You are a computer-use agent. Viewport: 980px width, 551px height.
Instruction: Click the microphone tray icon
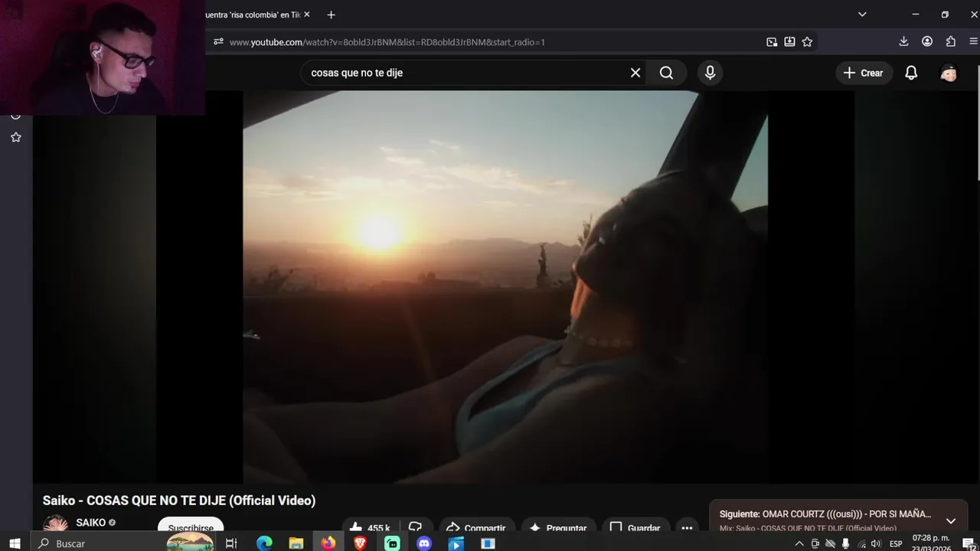point(845,544)
